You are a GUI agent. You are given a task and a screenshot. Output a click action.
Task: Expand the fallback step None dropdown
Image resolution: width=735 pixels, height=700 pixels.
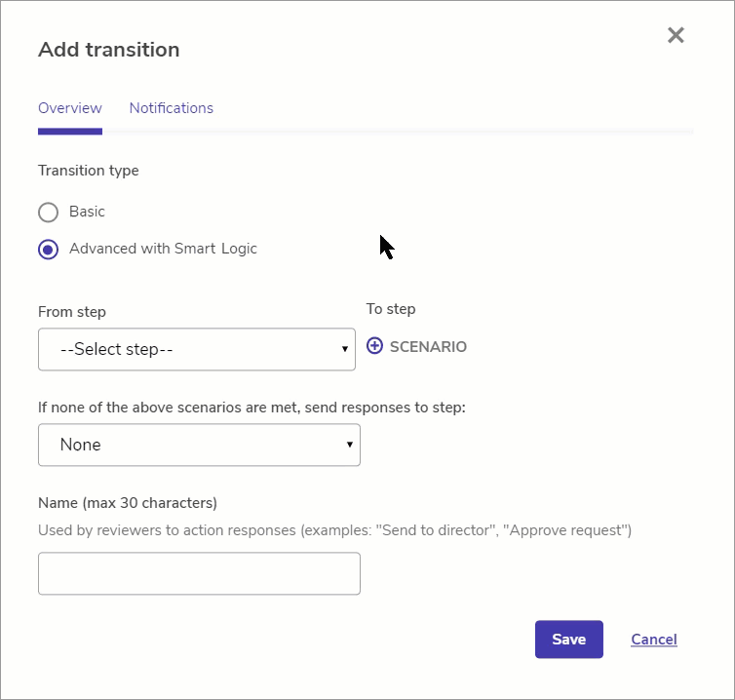[199, 445]
